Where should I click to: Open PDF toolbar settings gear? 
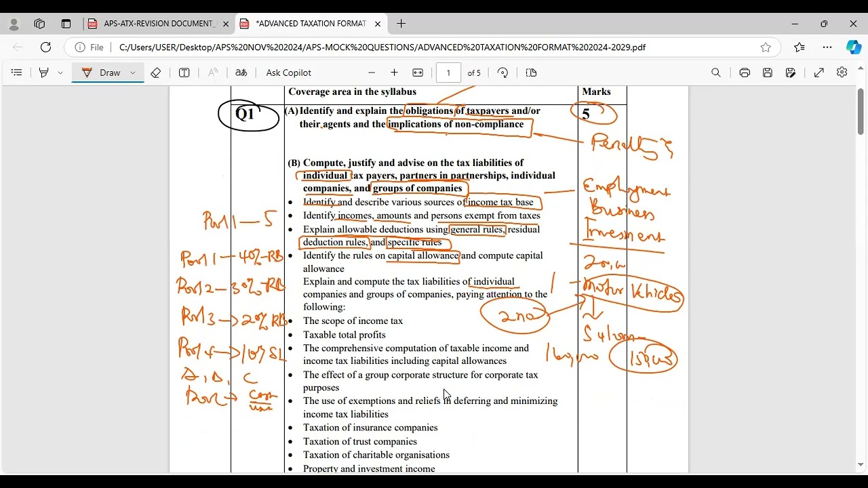click(x=842, y=73)
